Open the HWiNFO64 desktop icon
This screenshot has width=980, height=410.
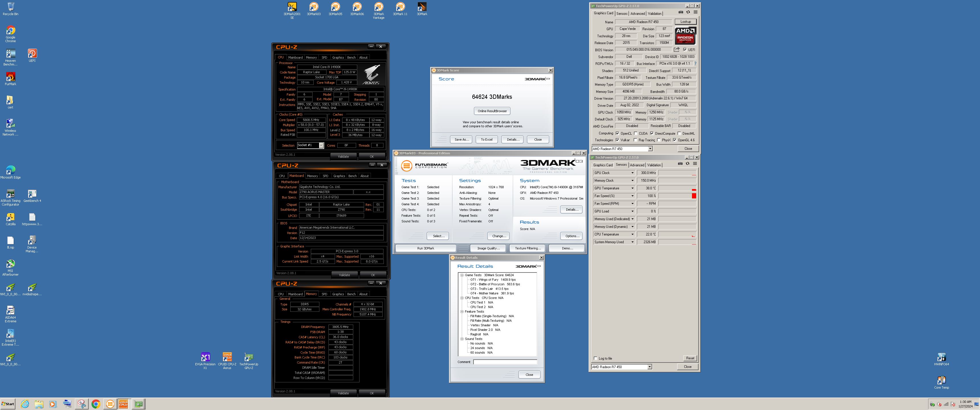(942, 359)
